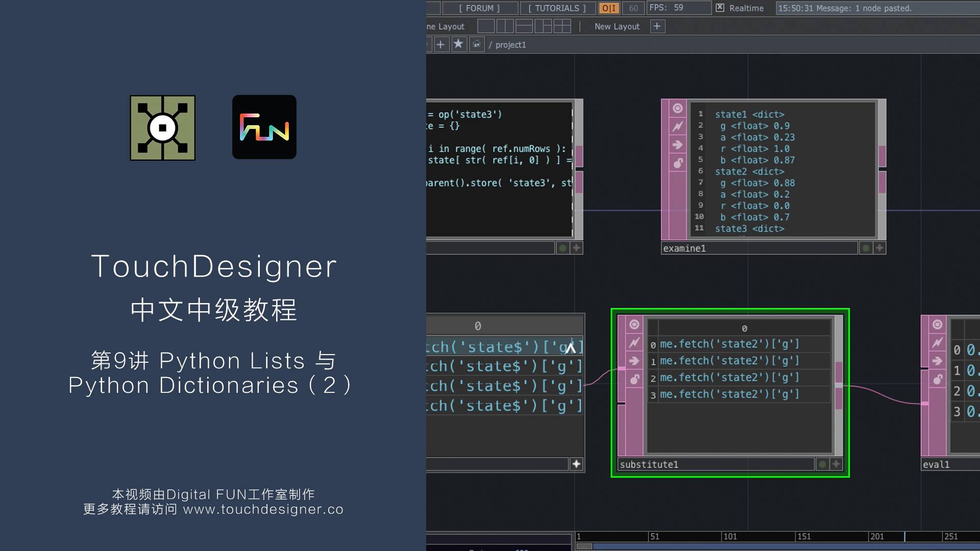980x551 pixels.
Task: Click the plus flag on substitute1's footer
Action: click(836, 465)
